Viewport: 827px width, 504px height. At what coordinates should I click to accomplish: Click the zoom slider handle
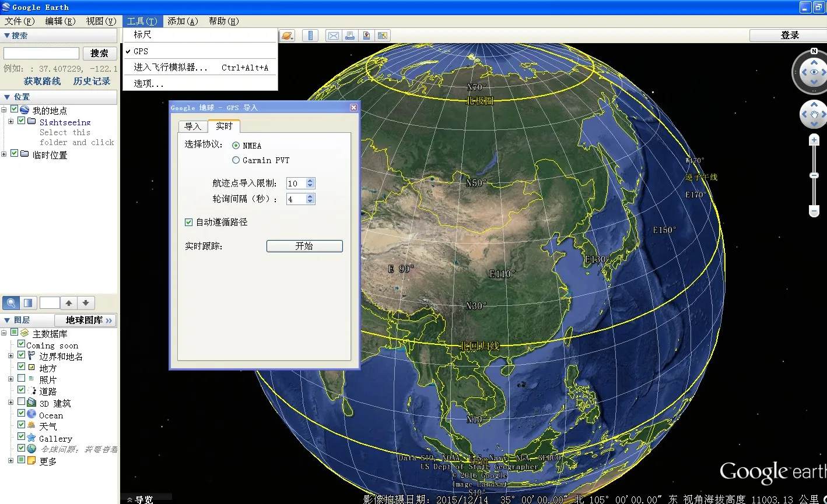click(814, 175)
